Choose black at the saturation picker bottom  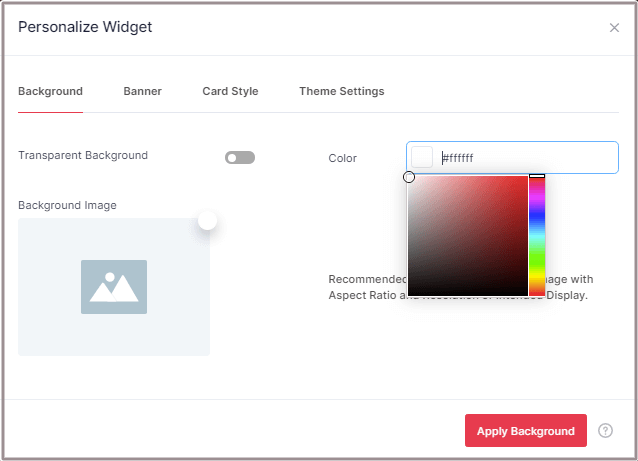pos(468,294)
